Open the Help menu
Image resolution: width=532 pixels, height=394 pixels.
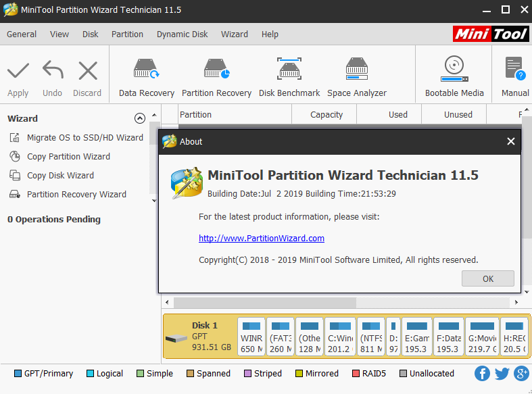[270, 34]
